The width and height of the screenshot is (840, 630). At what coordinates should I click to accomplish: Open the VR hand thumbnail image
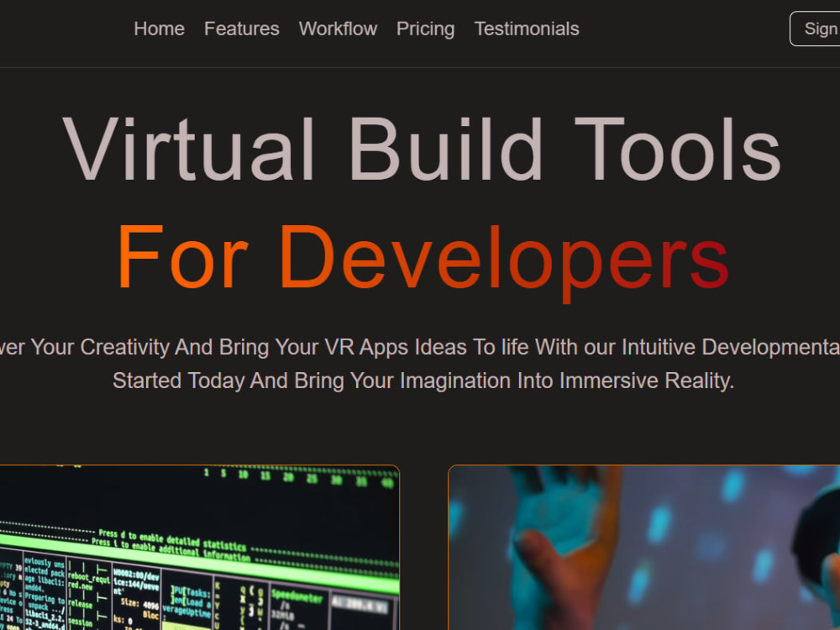pyautogui.click(x=644, y=548)
